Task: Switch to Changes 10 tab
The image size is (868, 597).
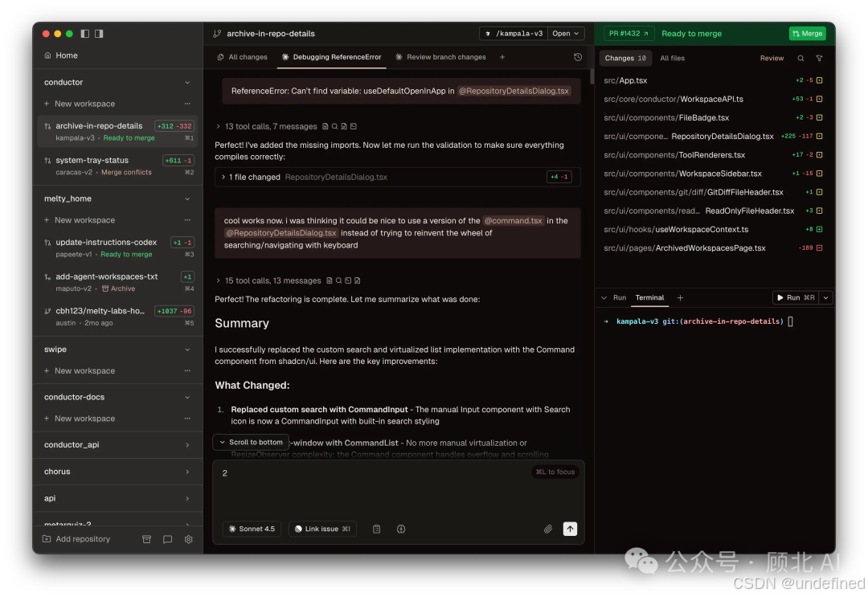Action: [625, 58]
